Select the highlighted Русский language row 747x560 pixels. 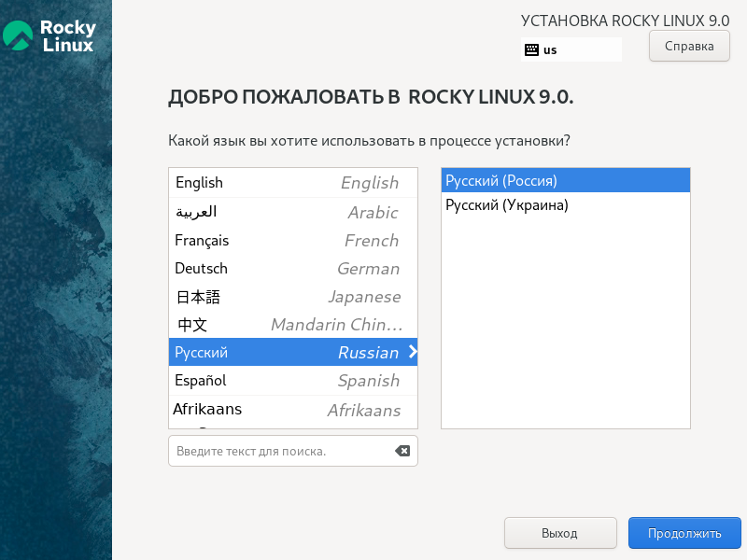293,352
